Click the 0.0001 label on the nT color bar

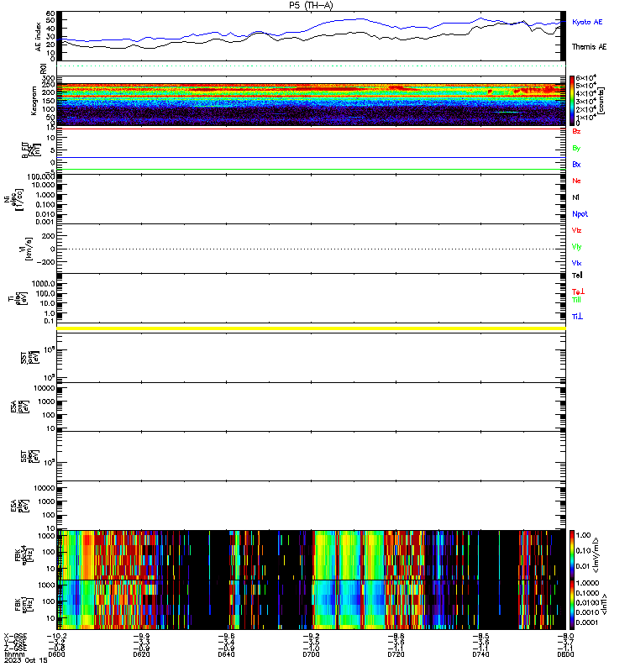tap(586, 622)
